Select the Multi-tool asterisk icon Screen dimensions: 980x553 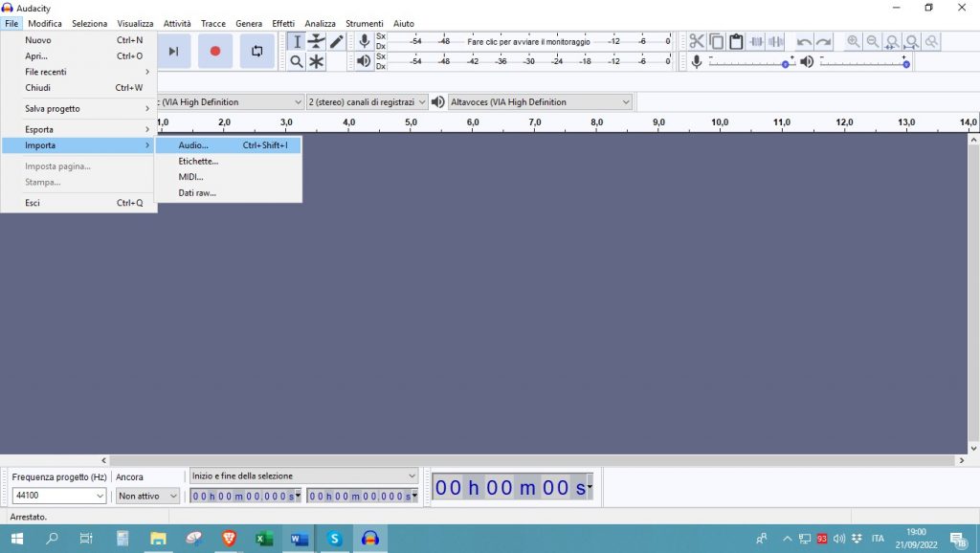(316, 61)
